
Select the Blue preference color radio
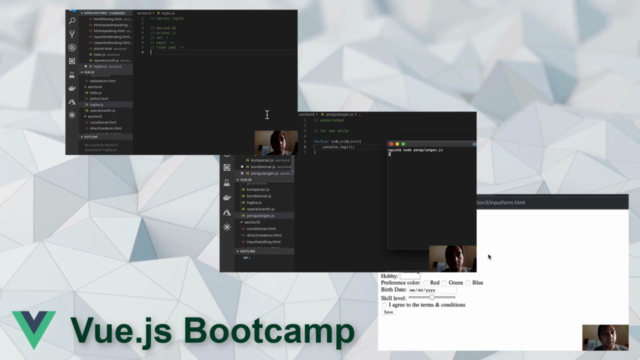click(x=468, y=283)
